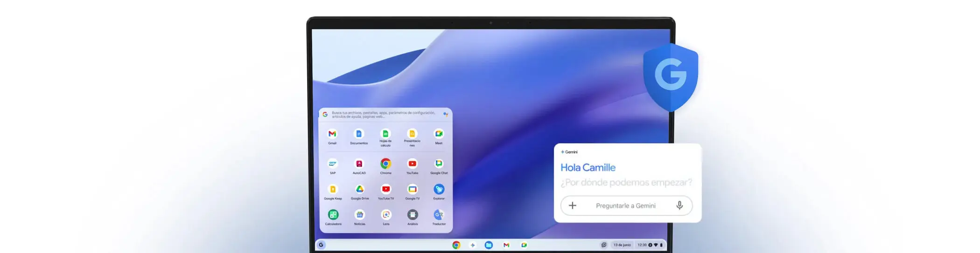Viewport: 980px width, 253px height.
Task: Click the blue Google security shield
Action: click(x=671, y=77)
